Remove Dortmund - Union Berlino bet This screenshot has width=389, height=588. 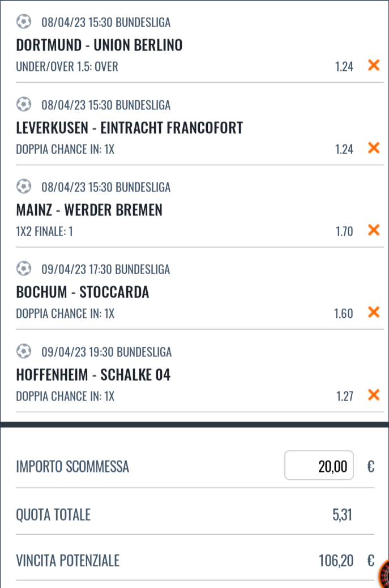374,65
